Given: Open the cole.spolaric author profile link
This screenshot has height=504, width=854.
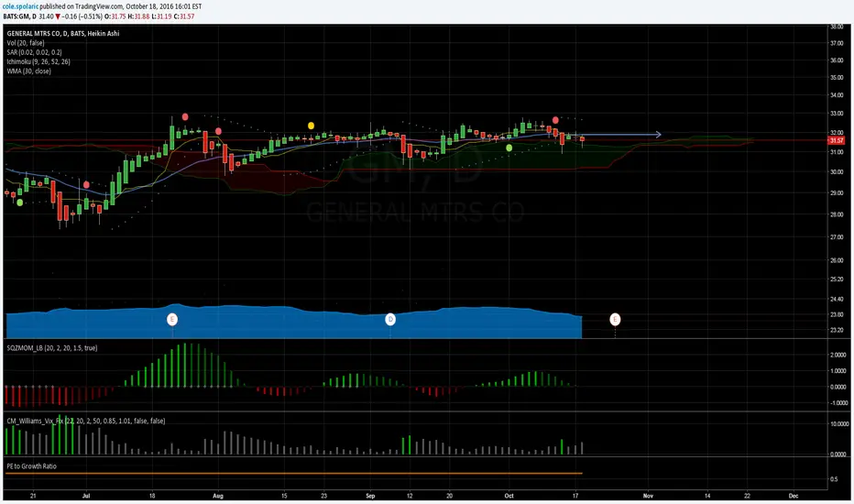Looking at the screenshot, I should (x=20, y=6).
